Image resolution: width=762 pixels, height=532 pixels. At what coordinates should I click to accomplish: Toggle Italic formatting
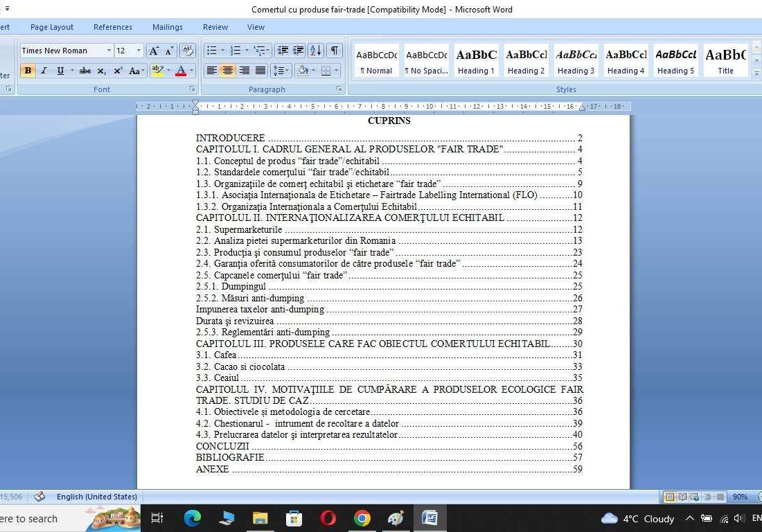click(x=44, y=71)
